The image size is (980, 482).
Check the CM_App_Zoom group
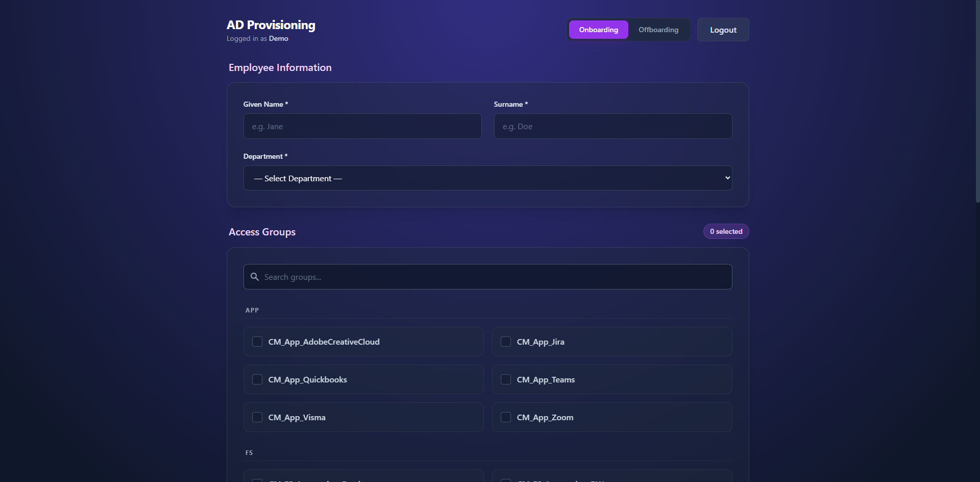(x=506, y=417)
